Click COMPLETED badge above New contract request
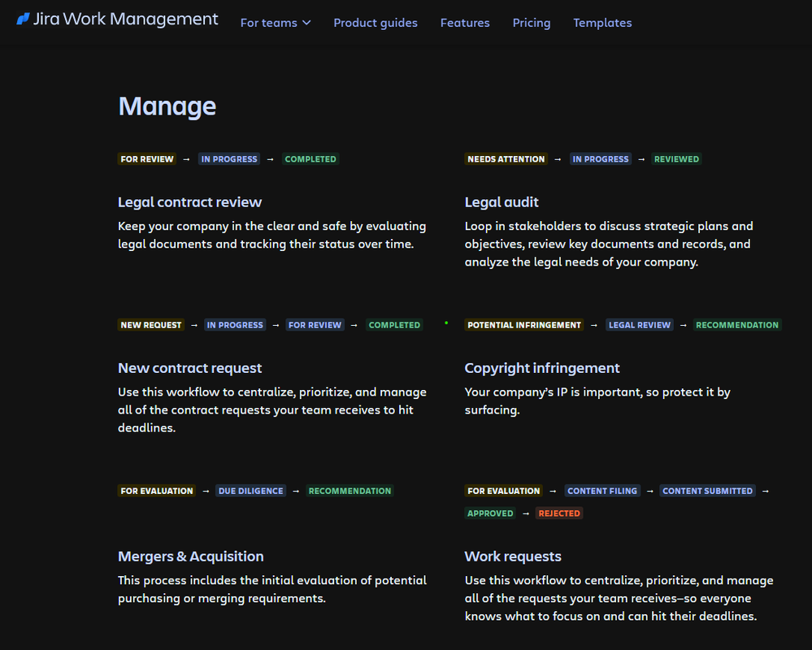Viewport: 812px width, 650px height. tap(394, 325)
